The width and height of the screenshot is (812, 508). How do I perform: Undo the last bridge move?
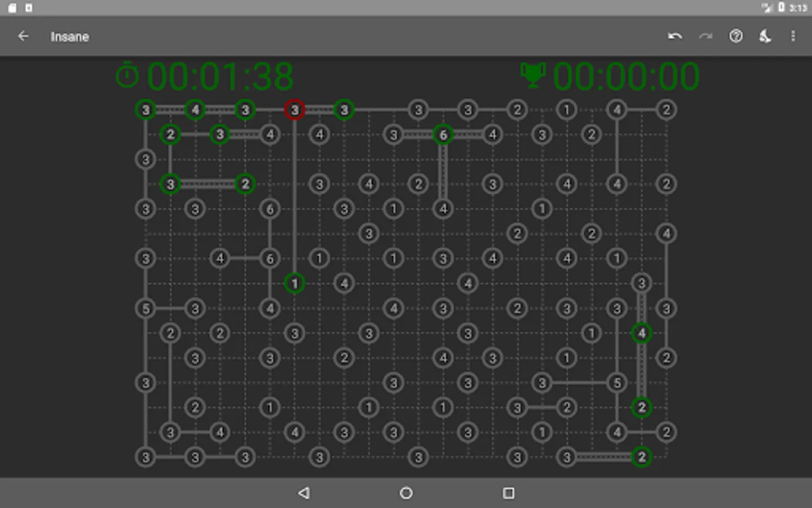coord(675,36)
